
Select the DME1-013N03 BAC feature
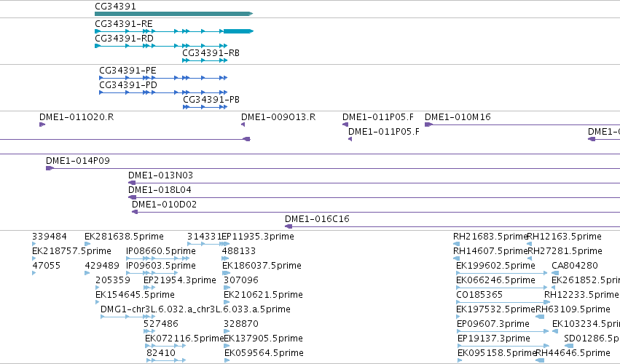point(374,183)
